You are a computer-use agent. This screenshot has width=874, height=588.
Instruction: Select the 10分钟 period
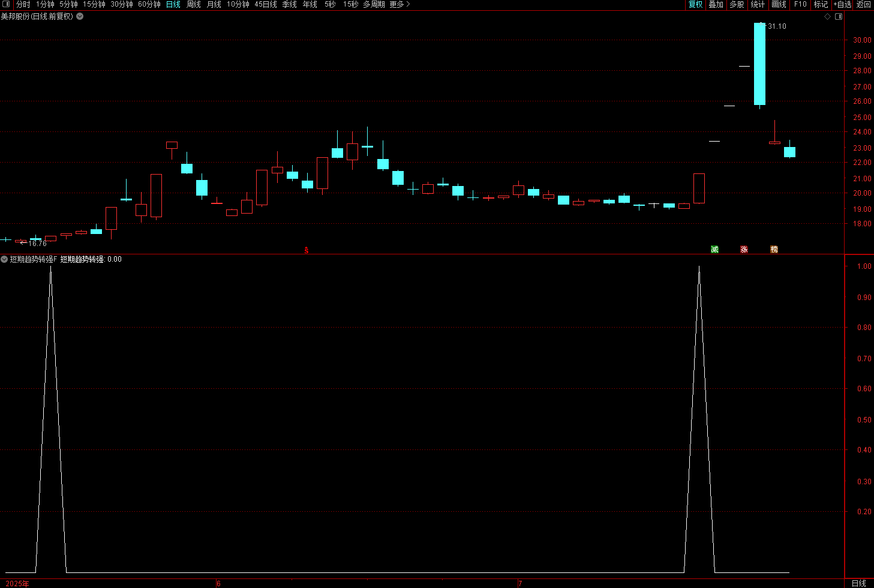238,4
